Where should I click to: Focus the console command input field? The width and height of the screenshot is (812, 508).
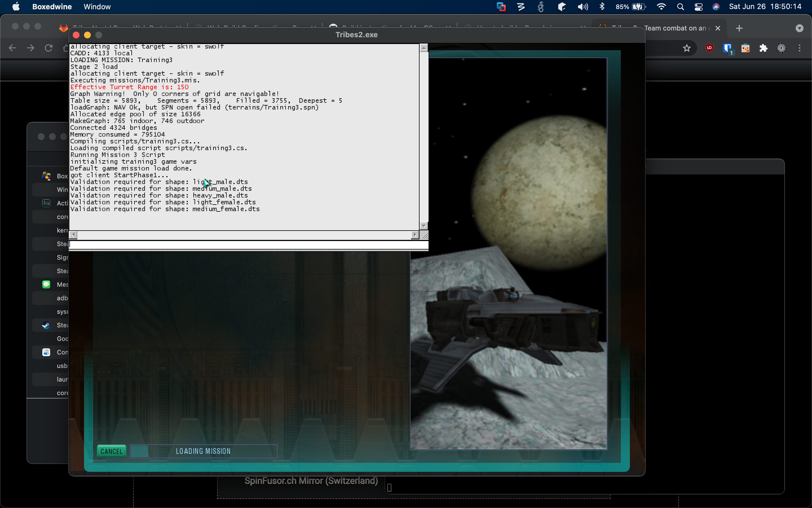tap(248, 245)
